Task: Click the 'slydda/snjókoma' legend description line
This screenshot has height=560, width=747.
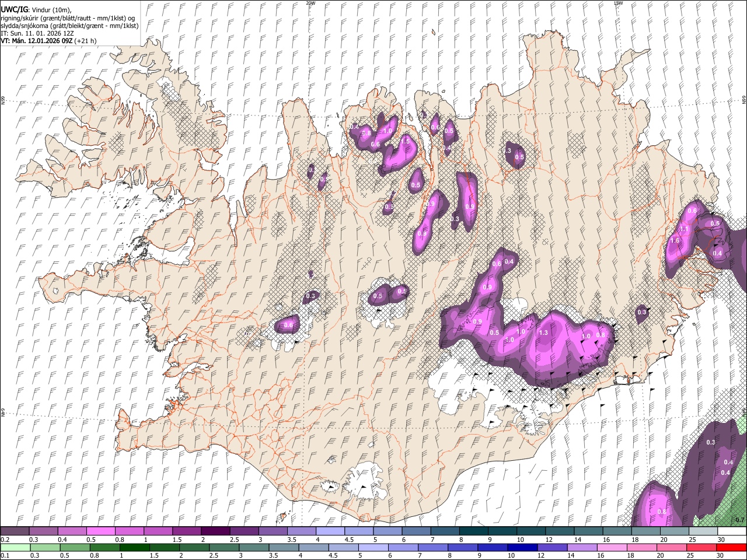Action: [69, 26]
